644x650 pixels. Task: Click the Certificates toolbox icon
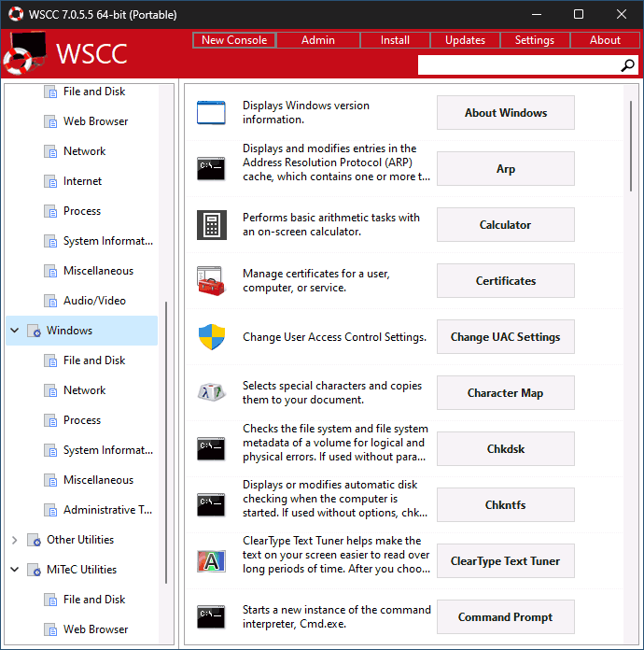pyautogui.click(x=211, y=281)
